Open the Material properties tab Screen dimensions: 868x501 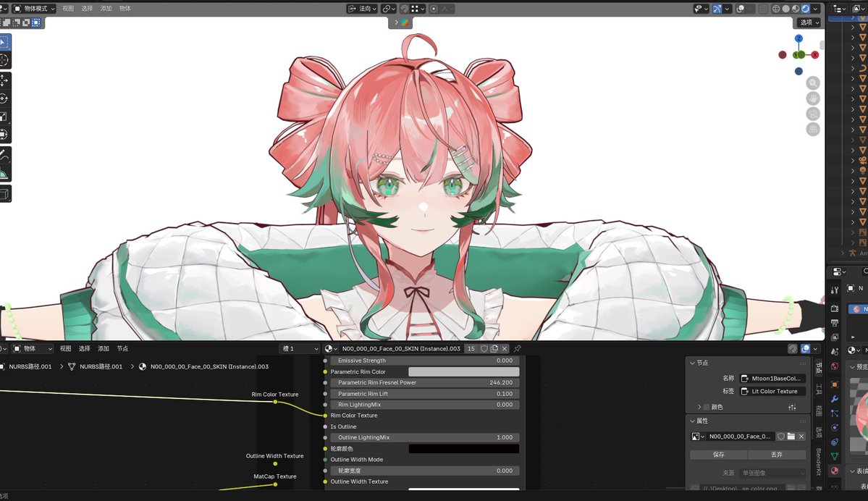point(835,471)
